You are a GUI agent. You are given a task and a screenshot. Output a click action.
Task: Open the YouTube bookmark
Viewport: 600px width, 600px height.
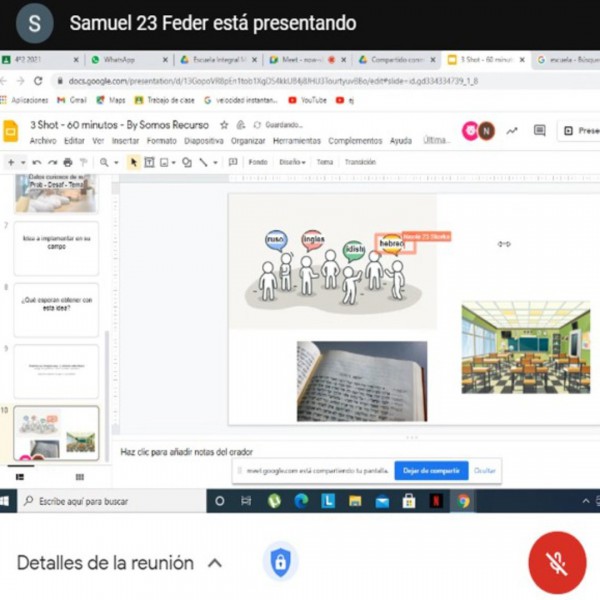coord(308,100)
